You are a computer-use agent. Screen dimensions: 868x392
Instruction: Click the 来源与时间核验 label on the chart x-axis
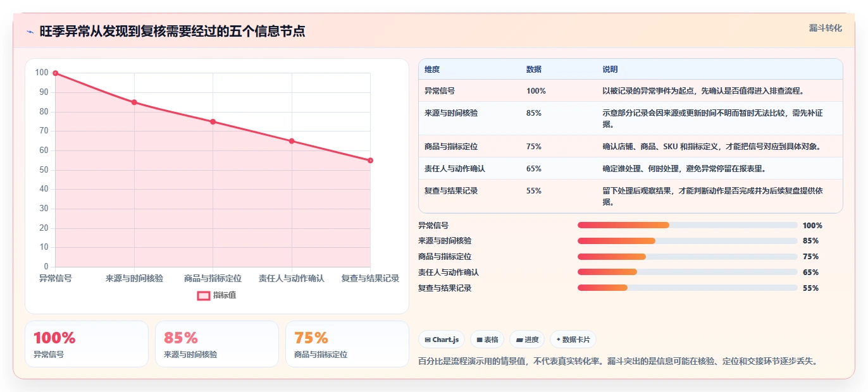pyautogui.click(x=134, y=278)
